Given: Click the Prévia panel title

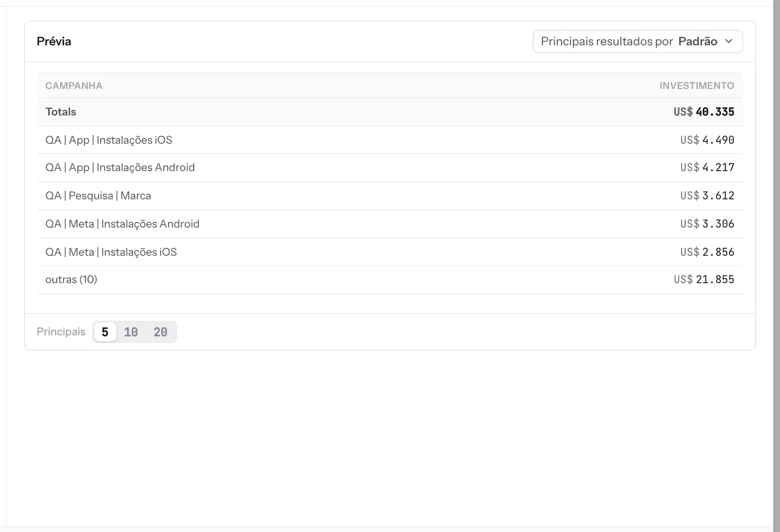Looking at the screenshot, I should [x=54, y=41].
